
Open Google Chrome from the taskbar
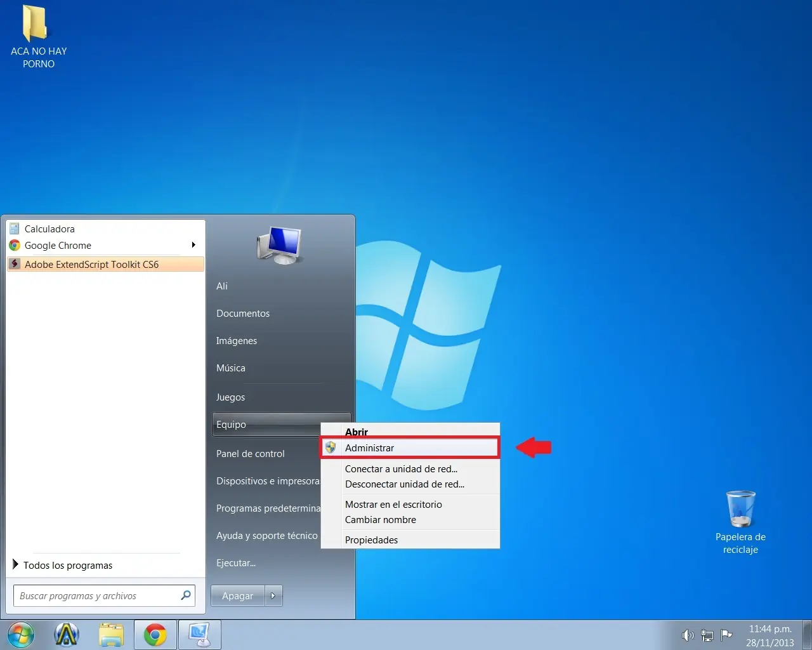(x=155, y=634)
